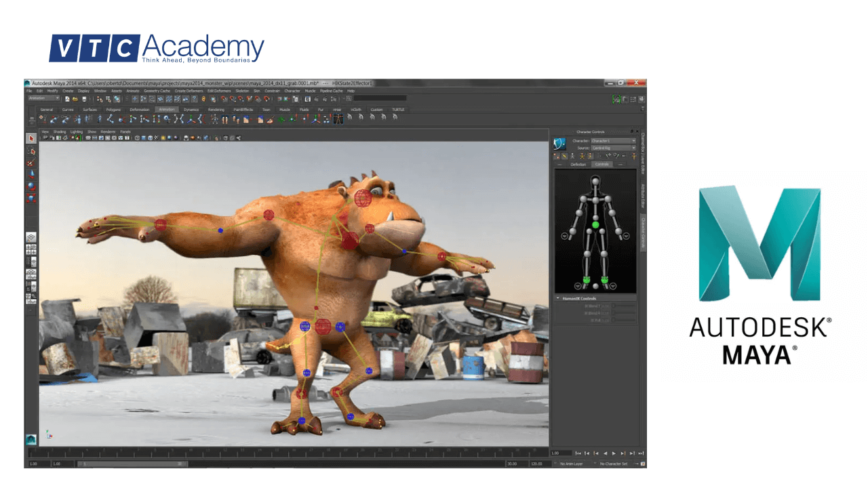
Task: Open a new scene via the New Scene icon
Action: click(67, 98)
